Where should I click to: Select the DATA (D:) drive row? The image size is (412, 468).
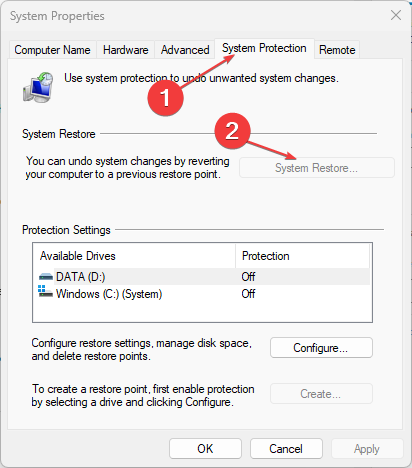click(x=202, y=277)
